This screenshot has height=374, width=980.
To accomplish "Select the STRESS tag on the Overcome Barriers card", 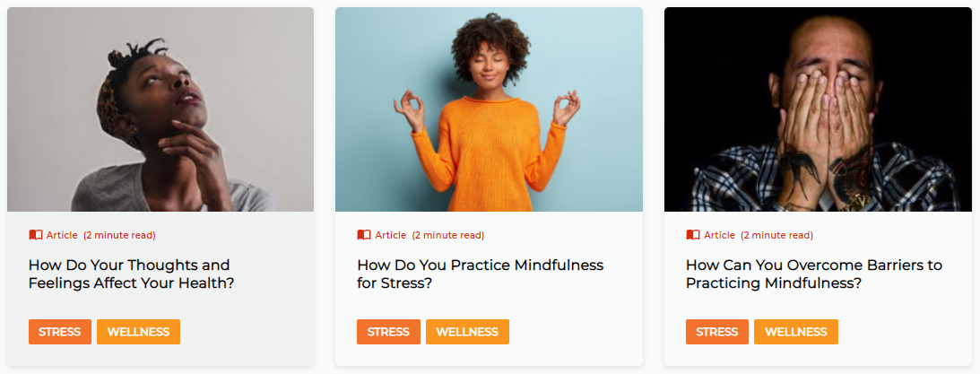I will 717,332.
